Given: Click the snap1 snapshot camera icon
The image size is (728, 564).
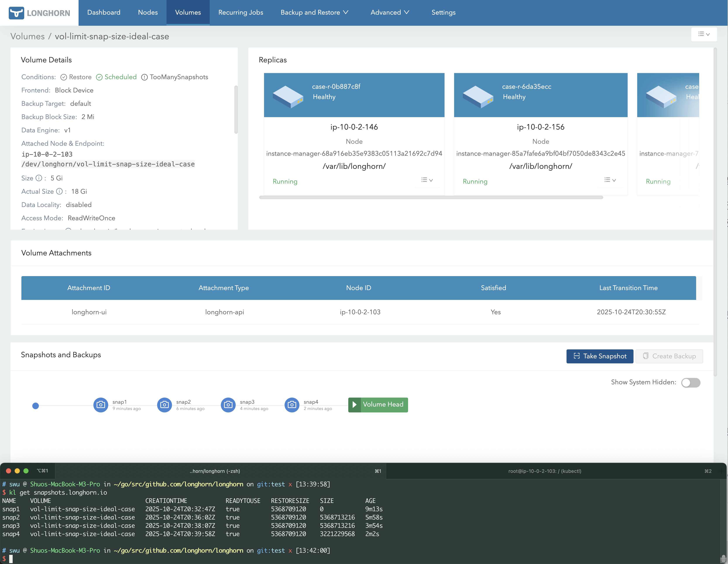Looking at the screenshot, I should (101, 405).
